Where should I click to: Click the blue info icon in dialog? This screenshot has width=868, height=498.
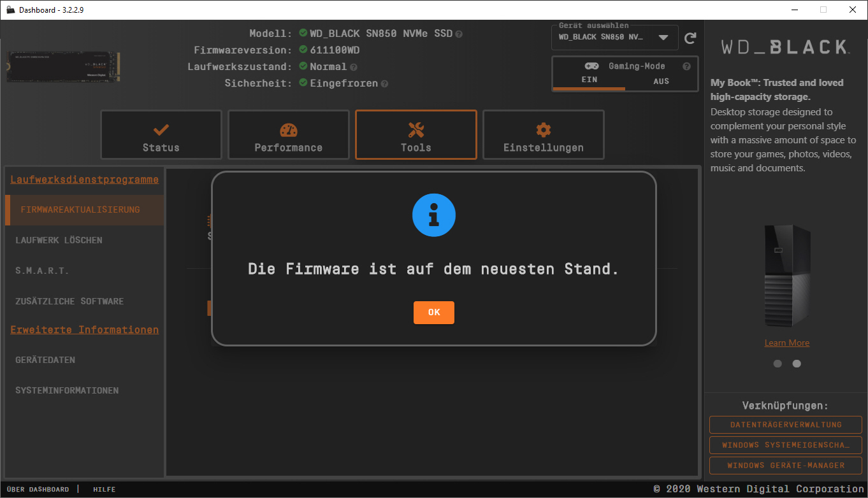point(434,215)
